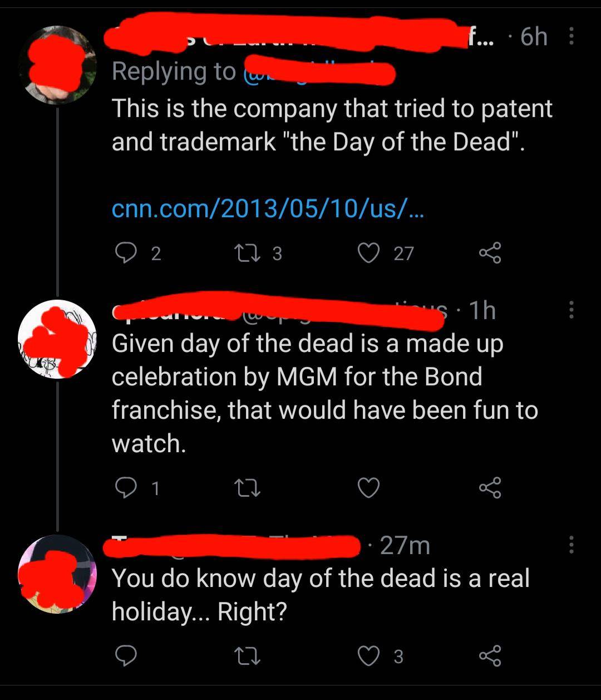Open more options for the 6h tweet
601x700 pixels.
click(x=570, y=37)
